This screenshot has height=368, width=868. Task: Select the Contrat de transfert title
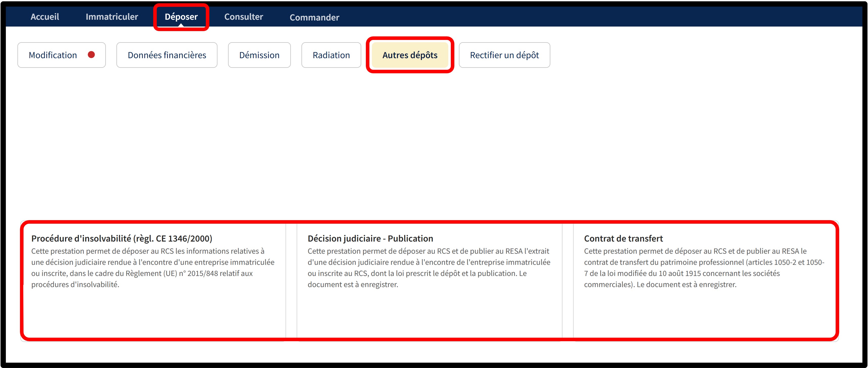623,238
